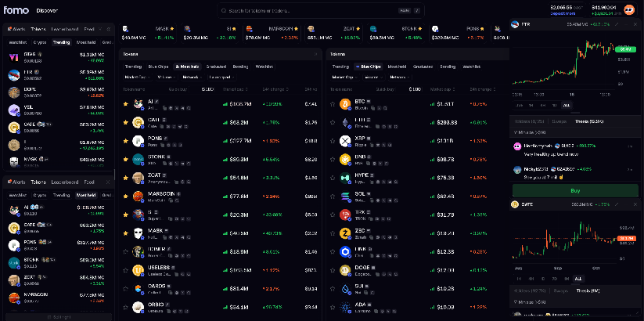Open Hecticmyaah commenter avatar
Viewport: 644px width, 321px height.
click(517, 146)
